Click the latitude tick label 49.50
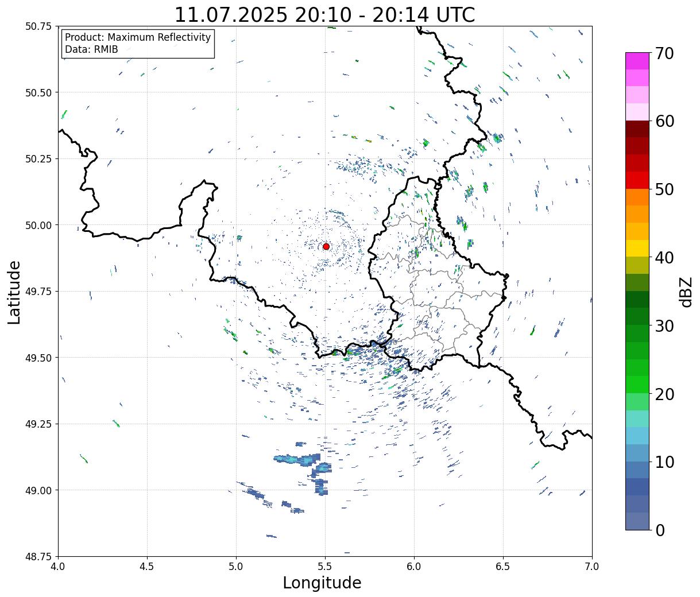The image size is (700, 597). pyautogui.click(x=38, y=358)
